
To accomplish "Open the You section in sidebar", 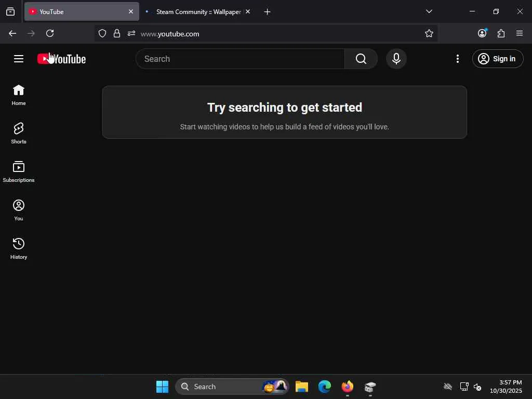I will [19, 210].
